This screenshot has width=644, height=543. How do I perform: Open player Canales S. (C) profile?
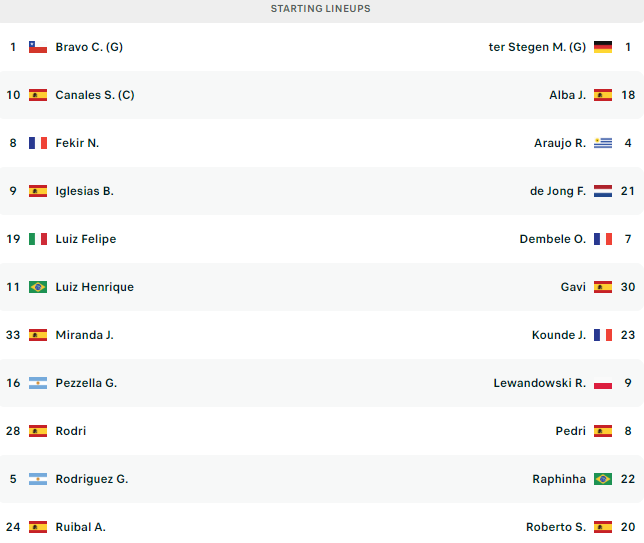coord(95,95)
